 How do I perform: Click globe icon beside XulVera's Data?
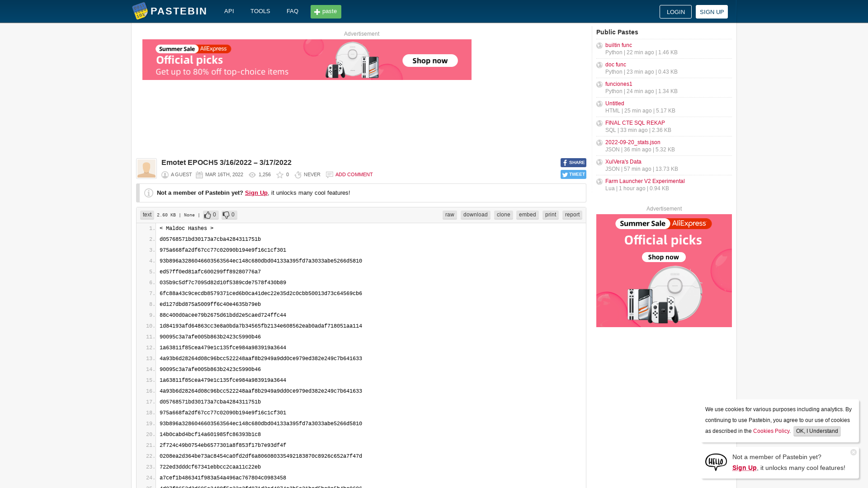599,162
